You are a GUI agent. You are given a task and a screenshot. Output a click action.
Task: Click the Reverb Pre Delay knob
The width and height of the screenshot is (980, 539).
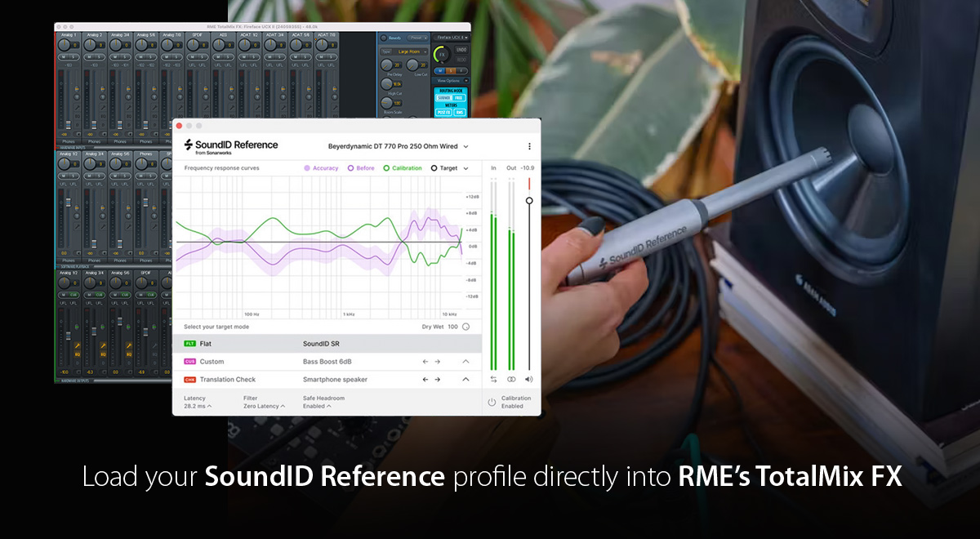388,65
